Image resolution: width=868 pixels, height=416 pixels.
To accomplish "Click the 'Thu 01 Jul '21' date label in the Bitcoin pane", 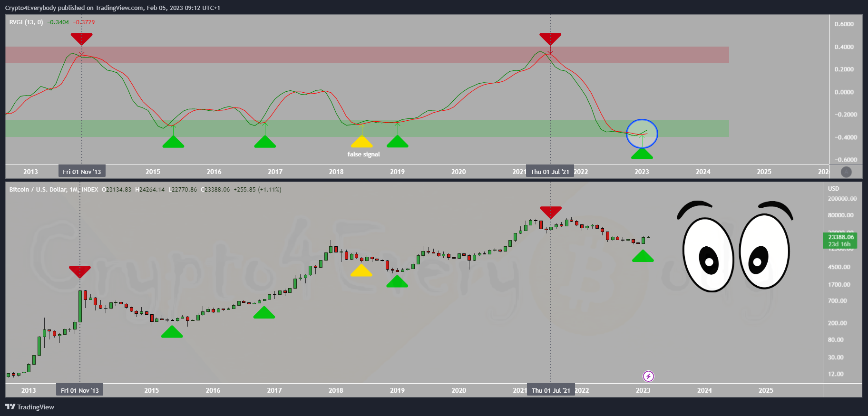I will (551, 390).
